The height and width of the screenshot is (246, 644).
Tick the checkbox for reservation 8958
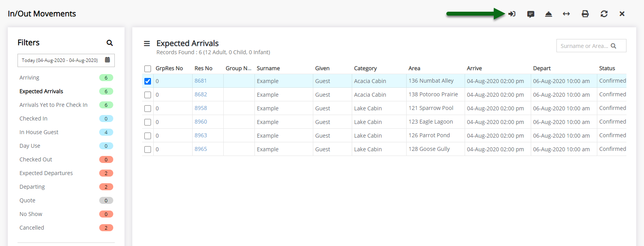[147, 108]
